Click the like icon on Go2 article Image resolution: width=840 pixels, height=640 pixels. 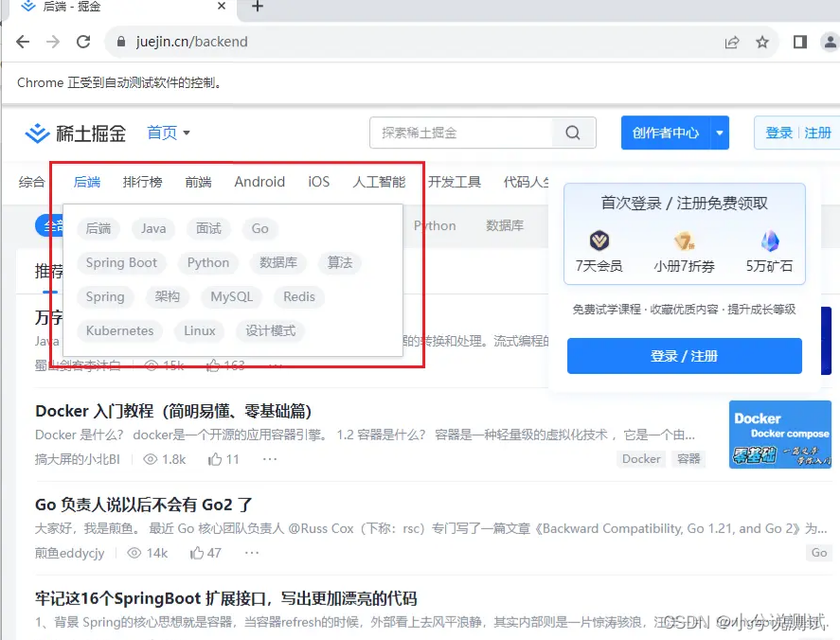(197, 553)
